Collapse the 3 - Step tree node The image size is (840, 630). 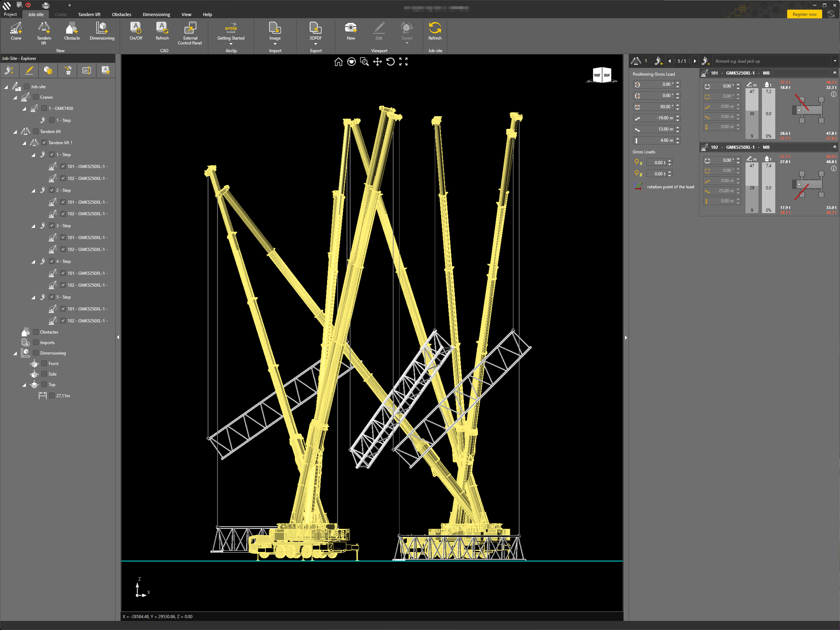point(33,226)
